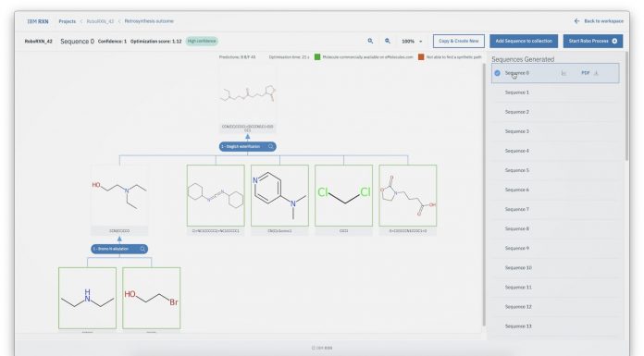This screenshot has width=644, height=356.
Task: Click the diethylamine molecule thumbnail
Action: click(88, 298)
